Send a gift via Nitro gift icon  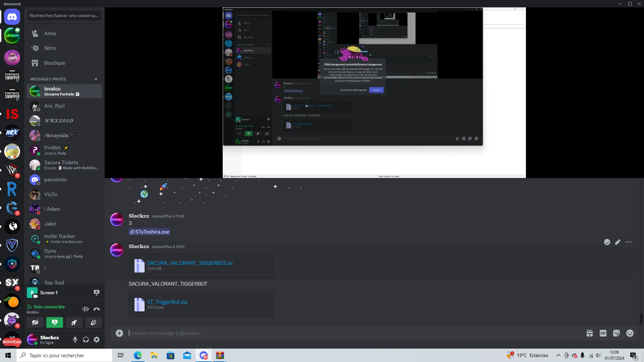590,333
